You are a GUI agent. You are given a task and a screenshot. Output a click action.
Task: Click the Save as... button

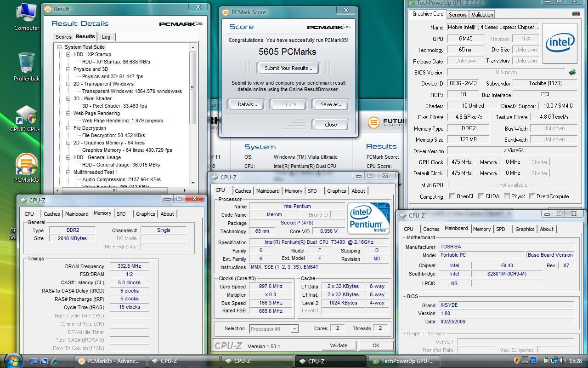331,104
